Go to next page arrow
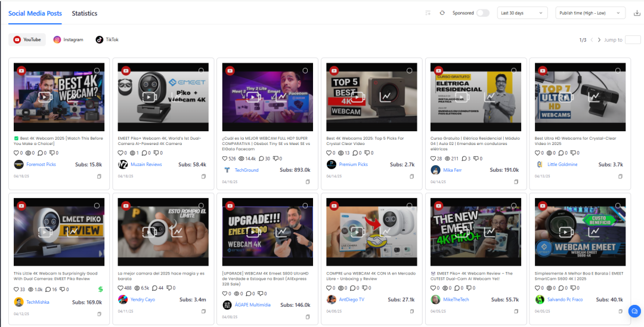 click(599, 40)
